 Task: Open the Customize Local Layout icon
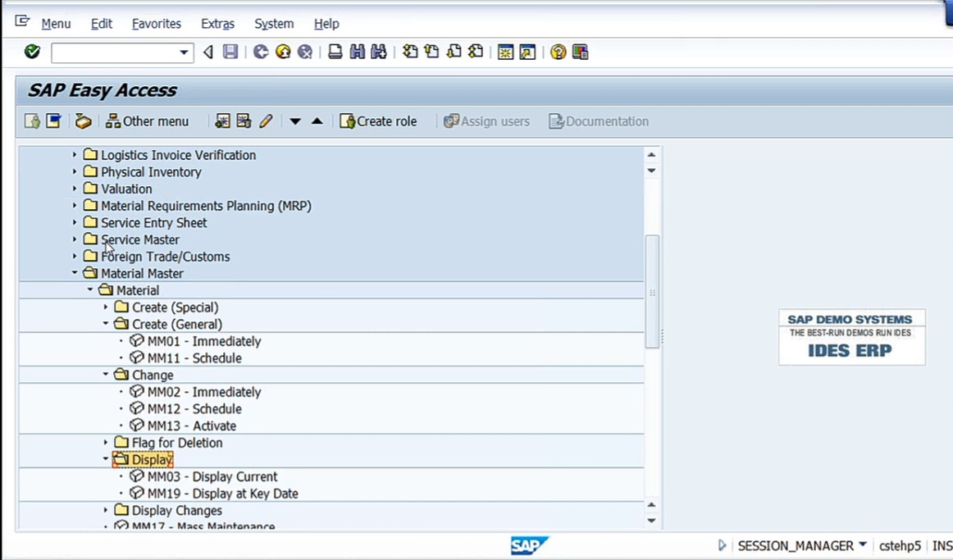pyautogui.click(x=581, y=52)
